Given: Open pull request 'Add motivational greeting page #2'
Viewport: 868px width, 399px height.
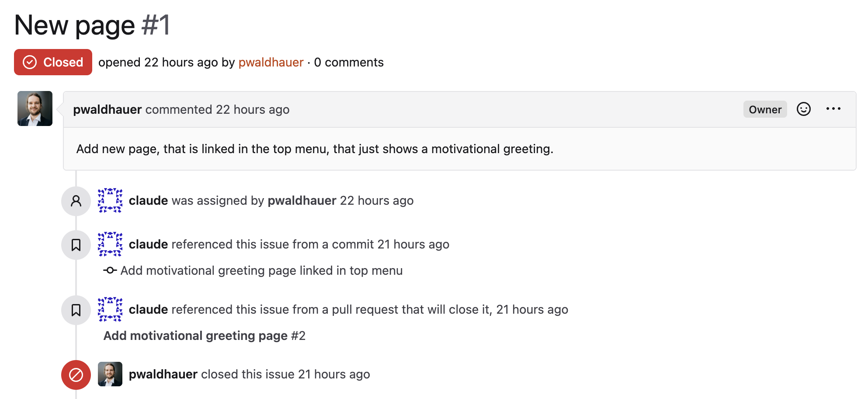Looking at the screenshot, I should 204,336.
